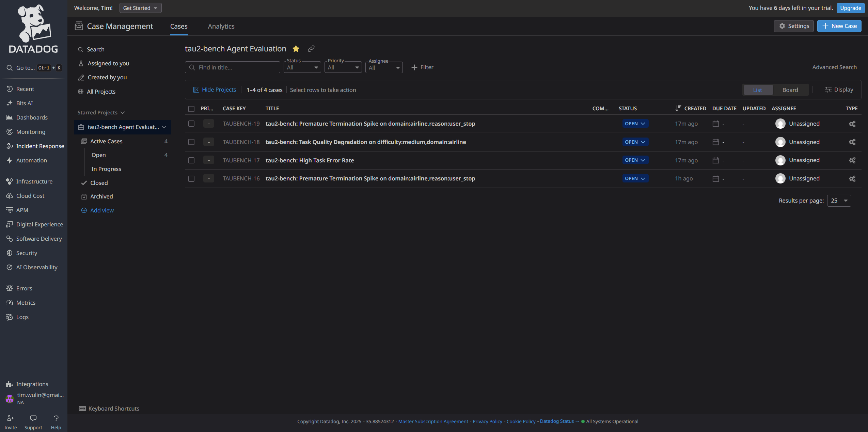Image resolution: width=868 pixels, height=432 pixels.
Task: Select the TAUBENCH-16 row checkbox
Action: [x=191, y=179]
